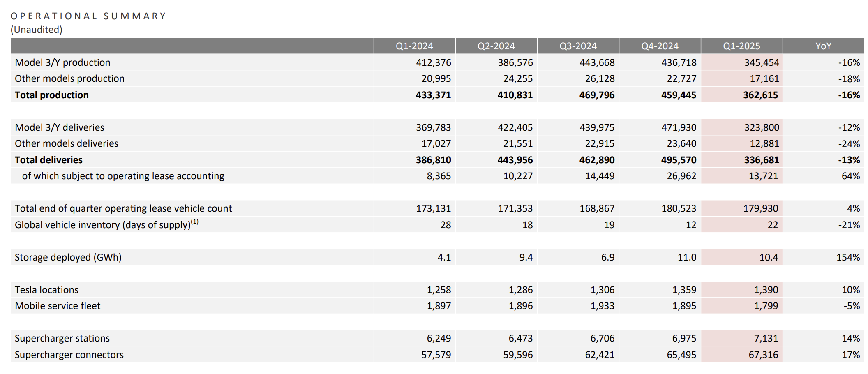Select the bold 433,371 total
This screenshot has height=374, width=868.
[x=433, y=95]
